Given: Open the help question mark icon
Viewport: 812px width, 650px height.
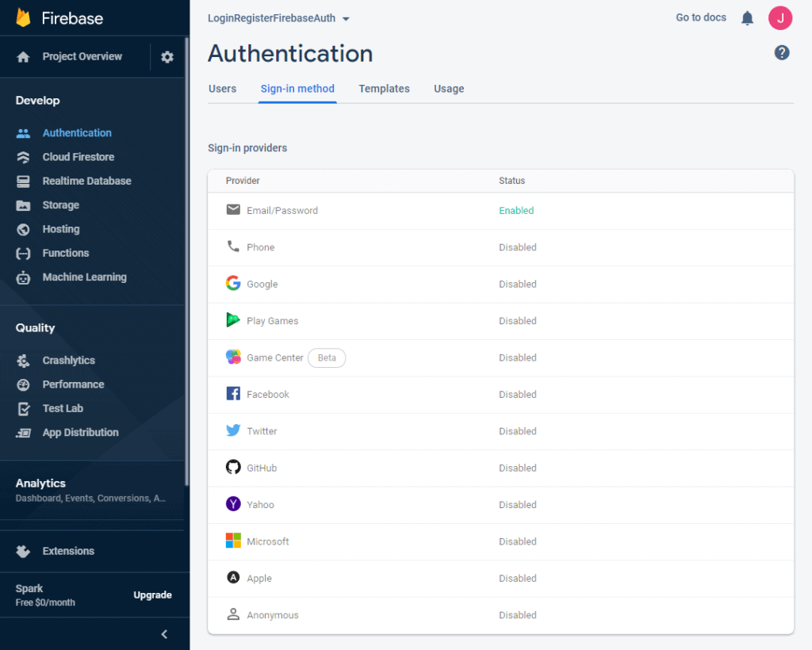Looking at the screenshot, I should (782, 53).
